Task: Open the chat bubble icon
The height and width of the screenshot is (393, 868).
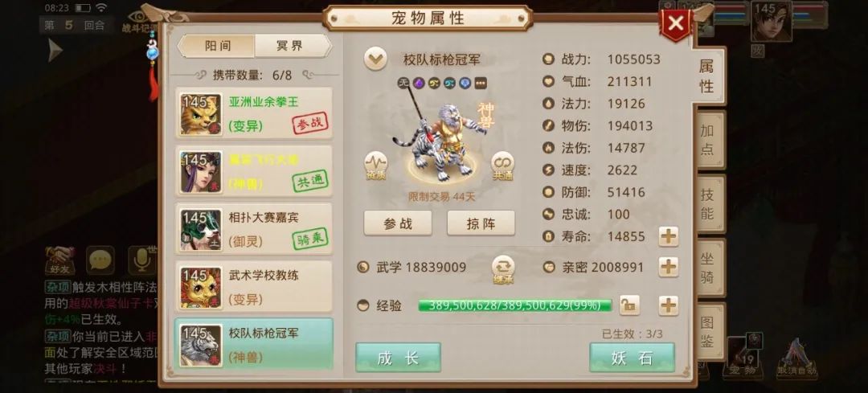Action: (100, 260)
